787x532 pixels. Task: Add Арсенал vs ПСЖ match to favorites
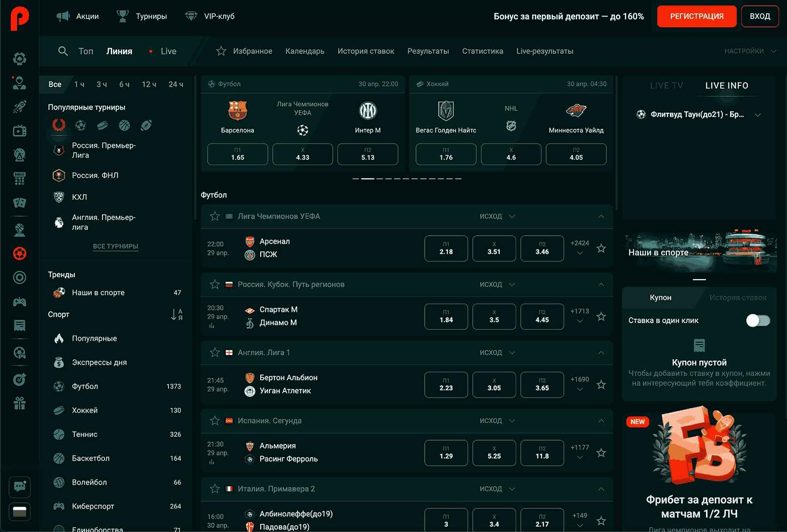click(x=601, y=248)
